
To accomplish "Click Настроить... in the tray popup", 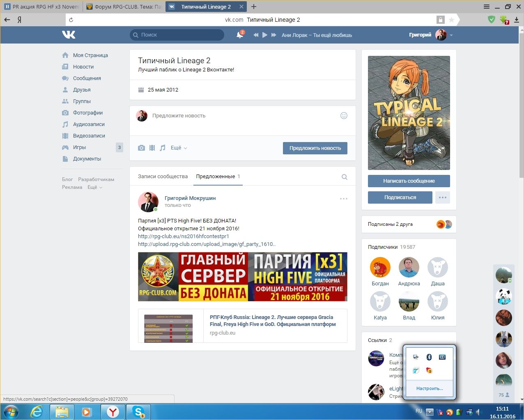I will point(430,388).
